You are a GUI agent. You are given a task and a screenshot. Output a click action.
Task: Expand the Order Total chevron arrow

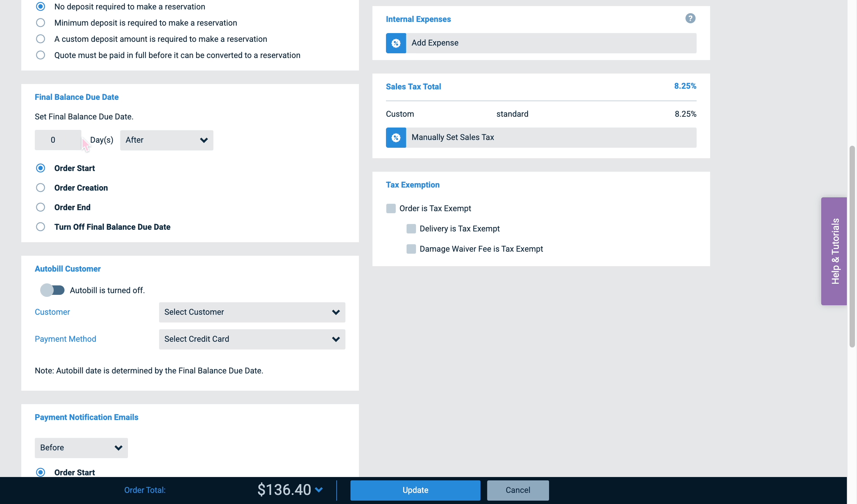point(319,489)
